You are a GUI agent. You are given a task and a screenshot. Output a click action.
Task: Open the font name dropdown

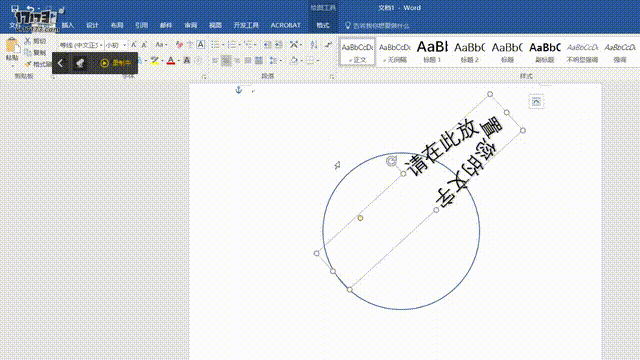pos(101,45)
